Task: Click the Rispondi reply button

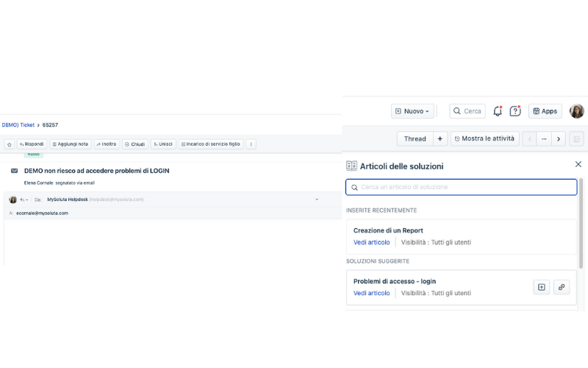Action: [x=32, y=144]
